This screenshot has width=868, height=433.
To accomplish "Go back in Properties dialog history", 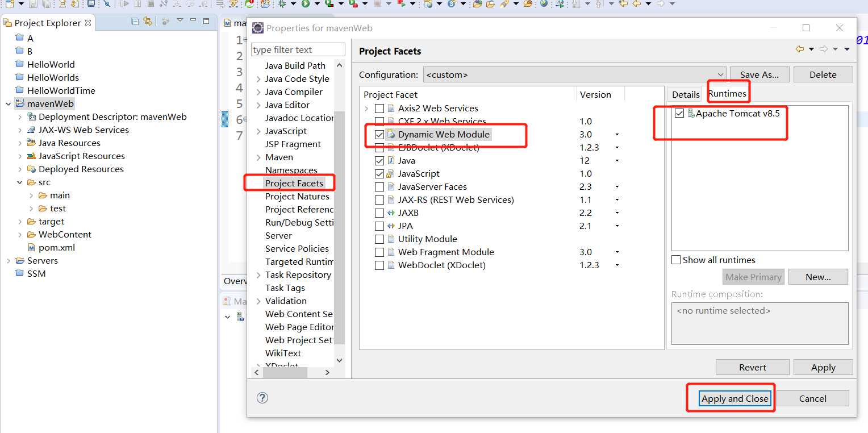I will click(800, 49).
